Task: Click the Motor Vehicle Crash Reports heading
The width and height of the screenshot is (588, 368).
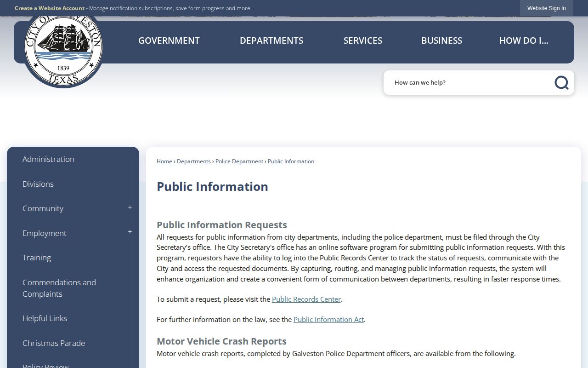Action: click(221, 341)
